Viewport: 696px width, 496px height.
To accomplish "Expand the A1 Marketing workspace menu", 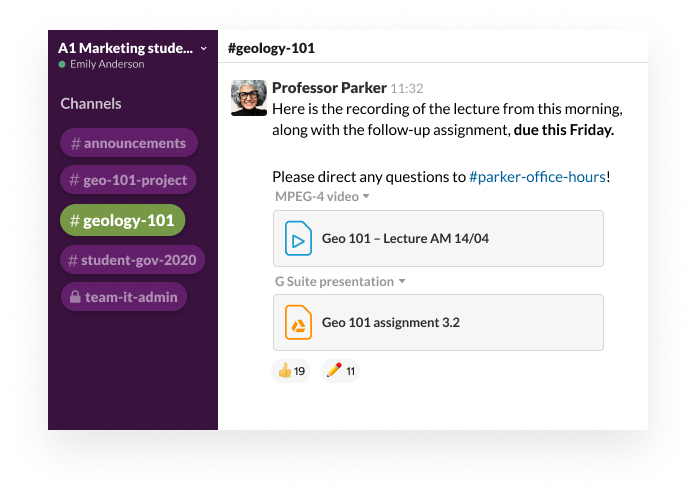I will [x=204, y=48].
